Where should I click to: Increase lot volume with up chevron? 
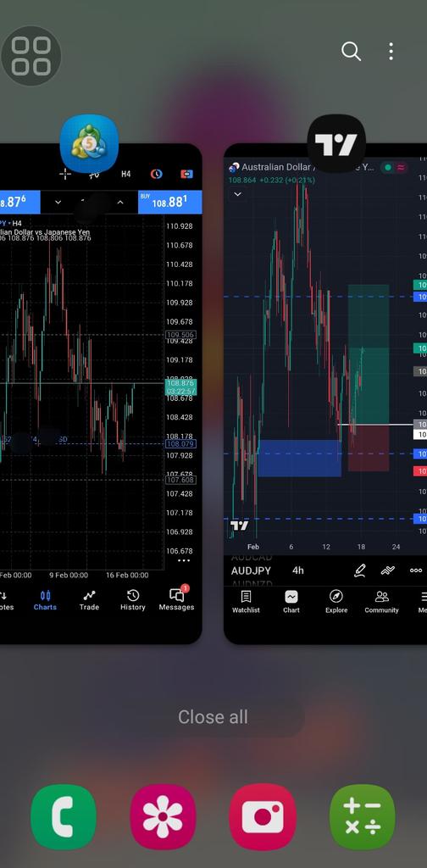120,202
